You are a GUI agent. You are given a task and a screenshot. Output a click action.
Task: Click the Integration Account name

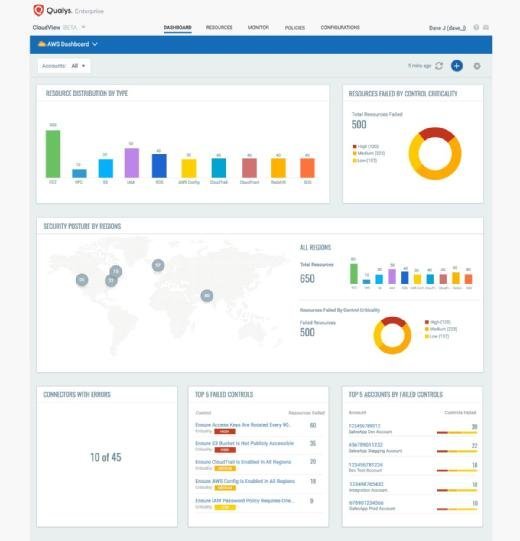tap(368, 490)
